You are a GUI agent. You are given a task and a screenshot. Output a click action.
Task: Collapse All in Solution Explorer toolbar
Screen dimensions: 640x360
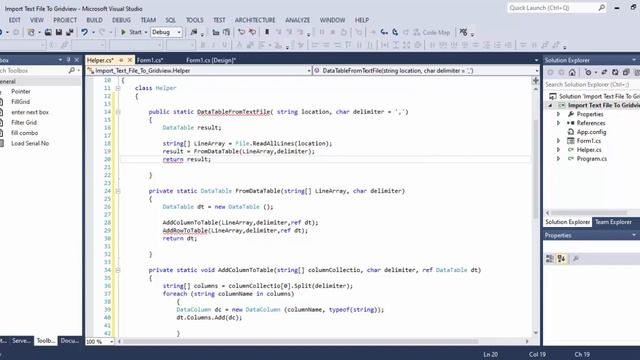pos(626,72)
